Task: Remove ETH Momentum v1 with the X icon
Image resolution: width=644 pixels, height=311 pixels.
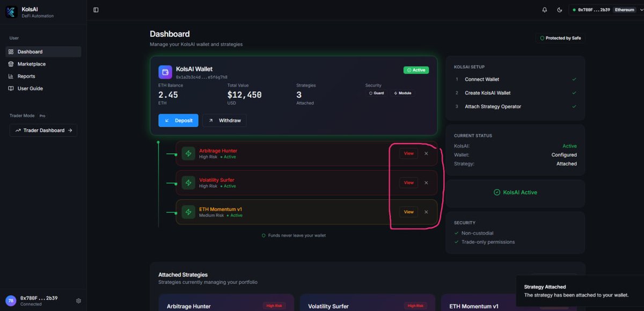Action: [426, 212]
